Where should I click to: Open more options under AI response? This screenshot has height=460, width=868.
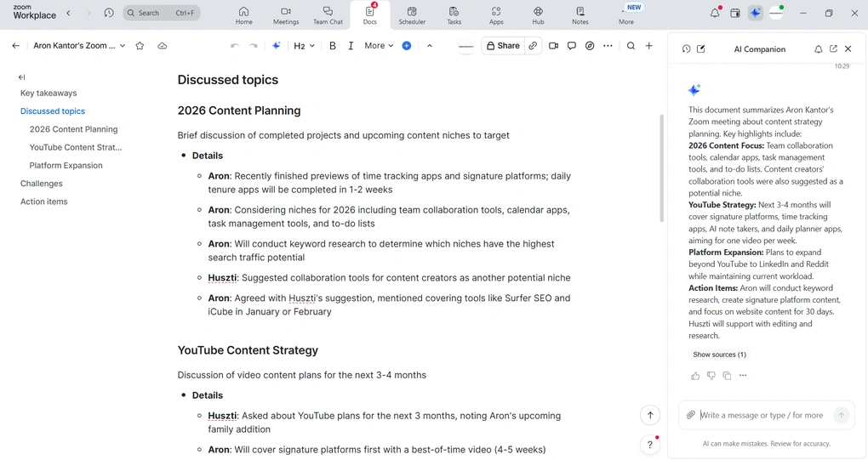point(743,376)
